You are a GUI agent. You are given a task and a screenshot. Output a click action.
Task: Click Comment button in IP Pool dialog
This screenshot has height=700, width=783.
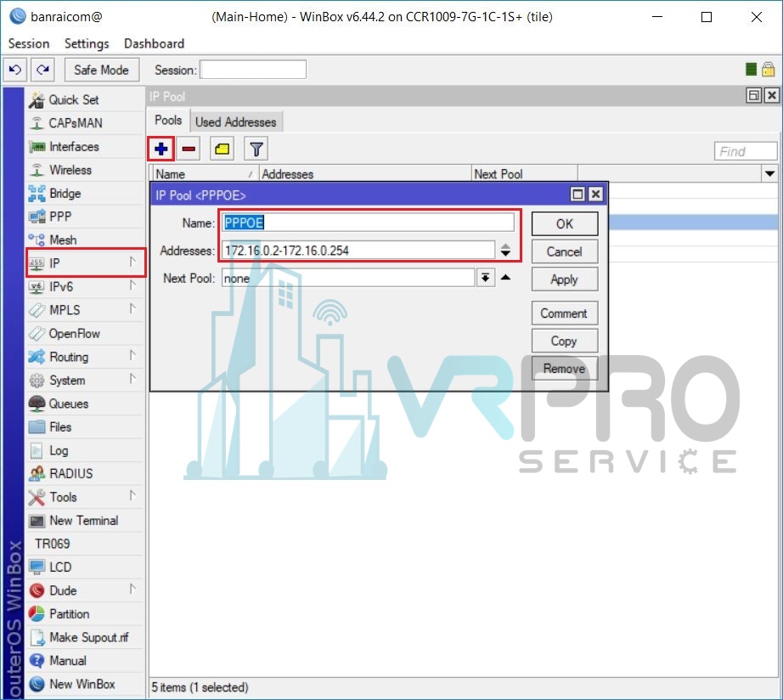pos(564,313)
